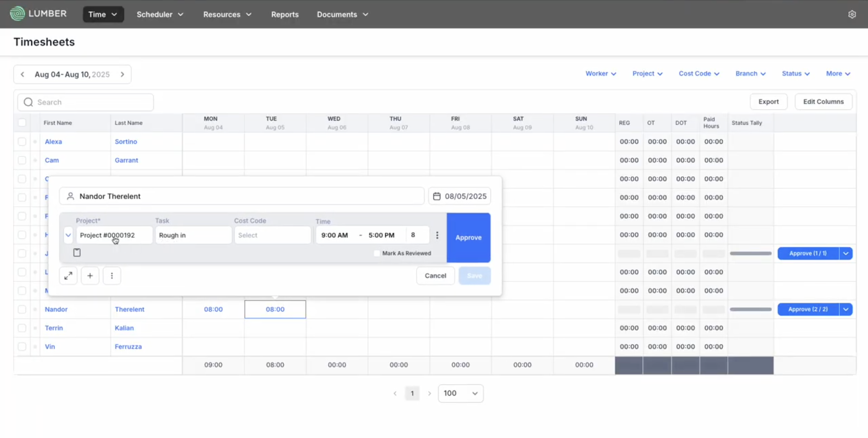
Task: Click the Lumber logo icon
Action: [17, 14]
